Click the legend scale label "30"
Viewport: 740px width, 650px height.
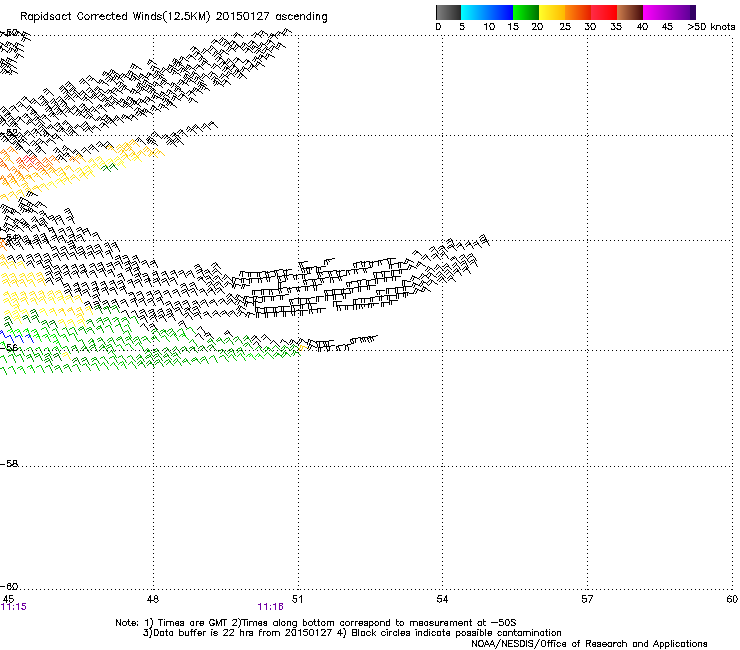pos(590,27)
